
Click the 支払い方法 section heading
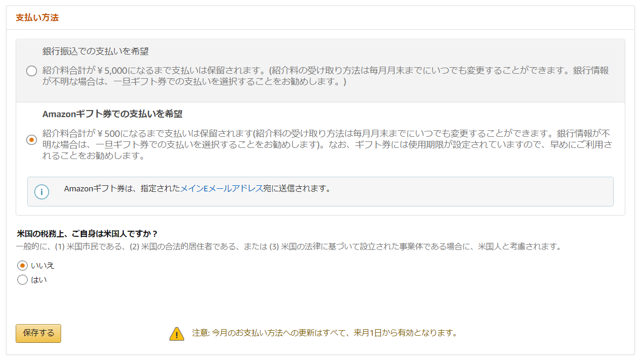[x=37, y=18]
